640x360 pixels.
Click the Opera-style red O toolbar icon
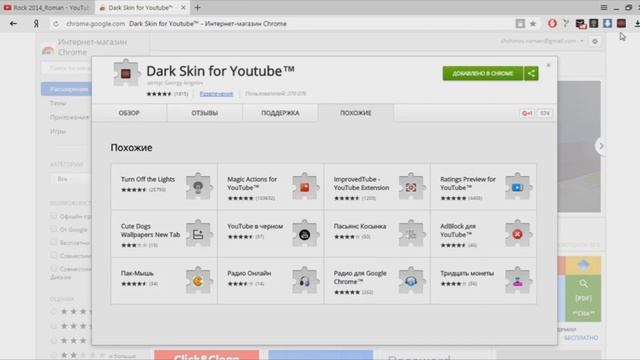pos(552,24)
